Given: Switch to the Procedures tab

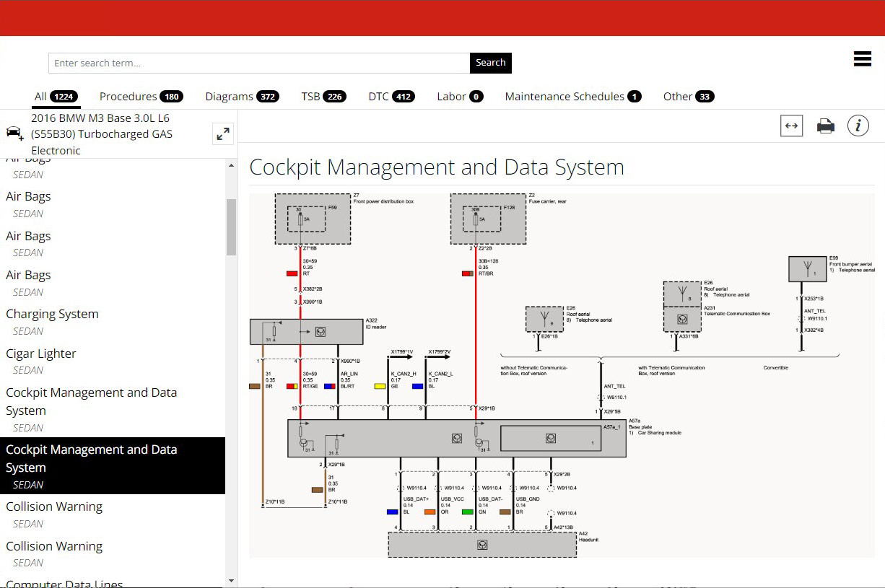Looking at the screenshot, I should pyautogui.click(x=141, y=97).
